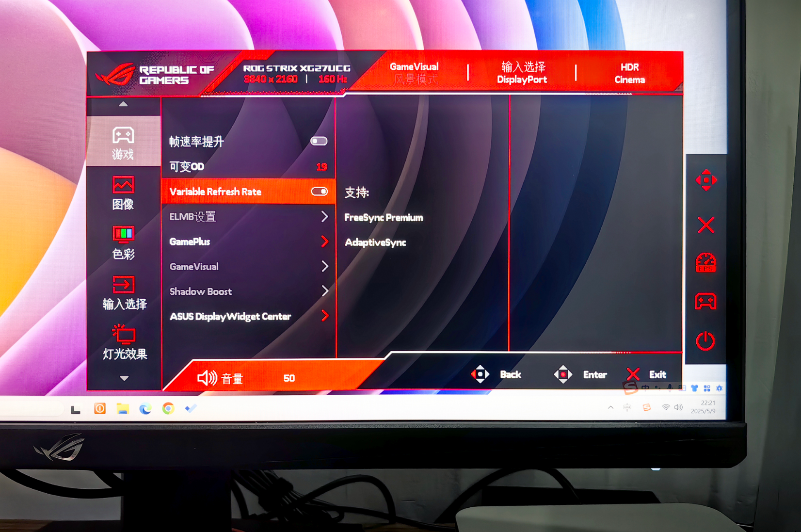Click the GameVisual 风景模式 header status
The width and height of the screenshot is (801, 532).
[x=415, y=73]
